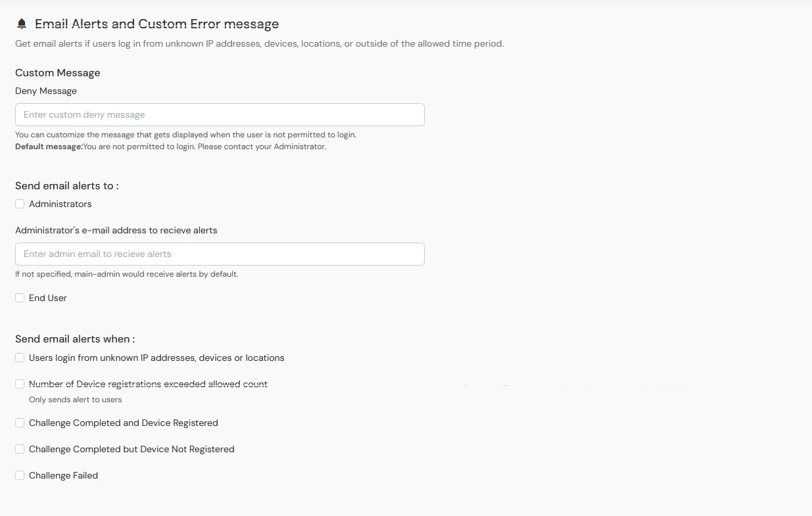
Task: Click the Only sends alert to users text
Action: click(76, 399)
